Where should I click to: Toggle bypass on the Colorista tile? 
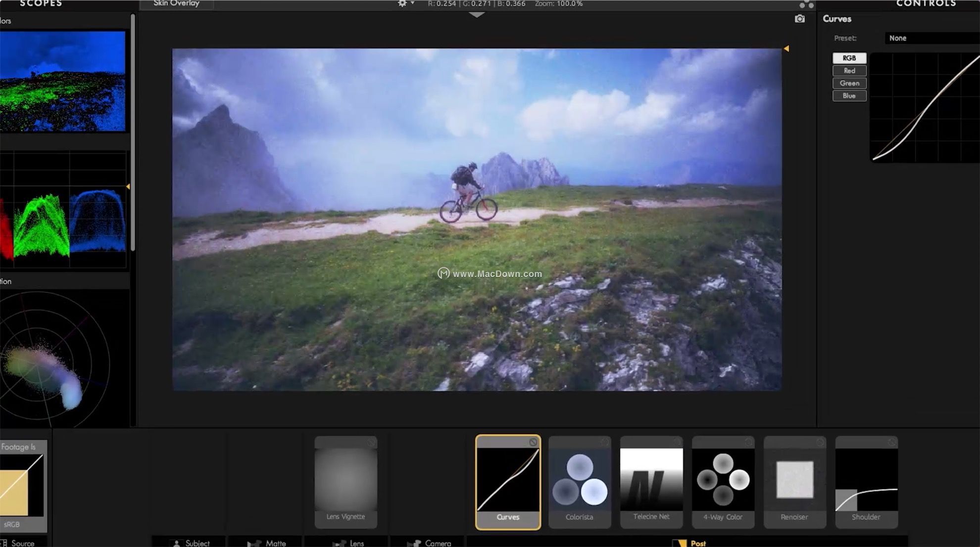point(605,442)
